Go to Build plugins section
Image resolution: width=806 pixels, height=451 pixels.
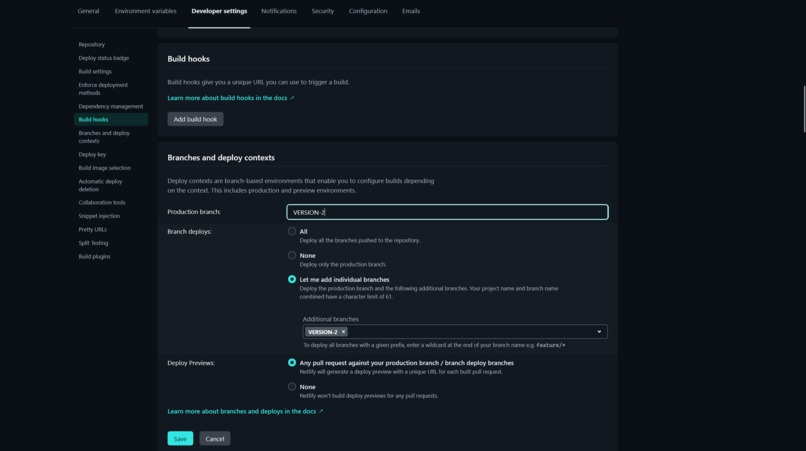pos(95,257)
